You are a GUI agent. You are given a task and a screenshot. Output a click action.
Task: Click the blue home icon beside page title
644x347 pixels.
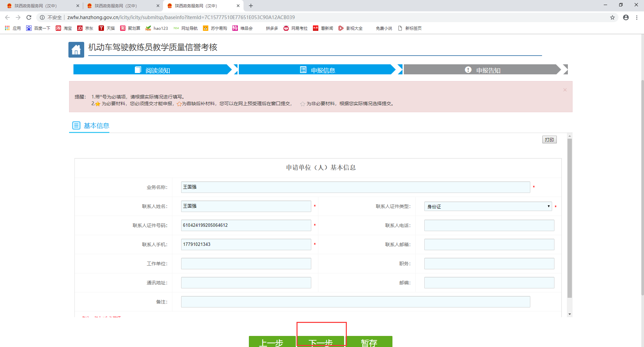(76, 50)
